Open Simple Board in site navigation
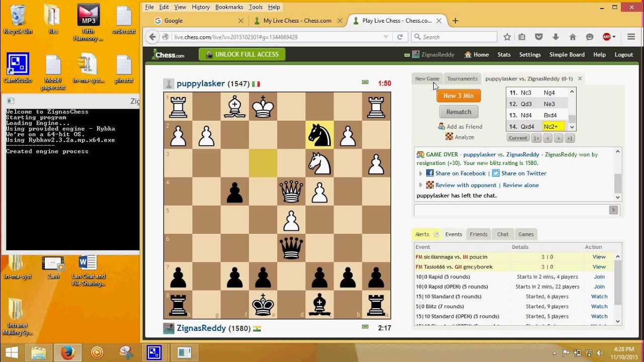 click(x=567, y=55)
